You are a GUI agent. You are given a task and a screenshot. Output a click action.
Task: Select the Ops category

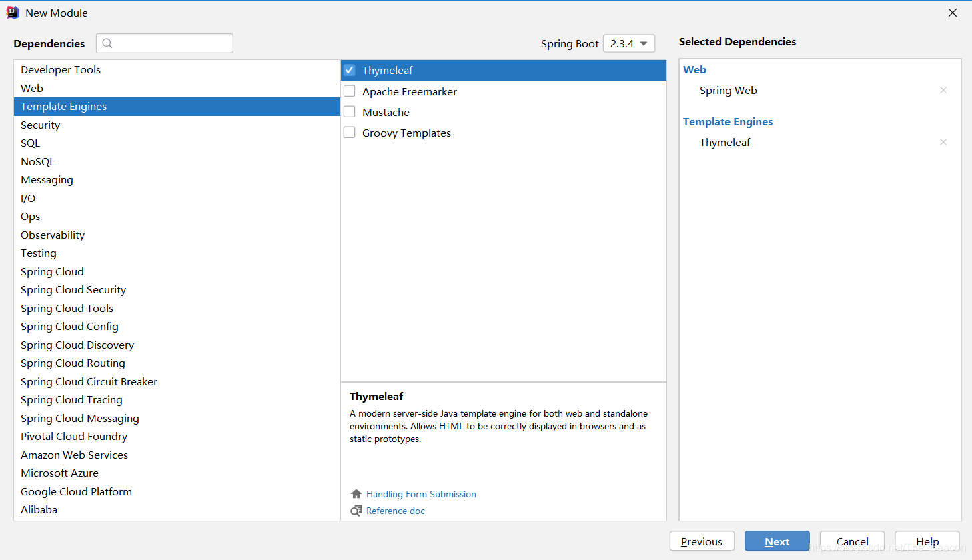click(177, 217)
